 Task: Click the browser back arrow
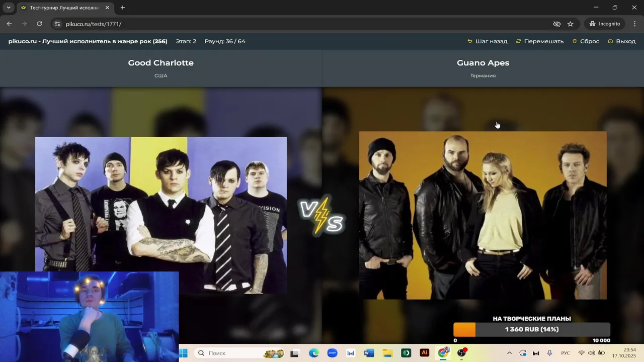click(9, 24)
